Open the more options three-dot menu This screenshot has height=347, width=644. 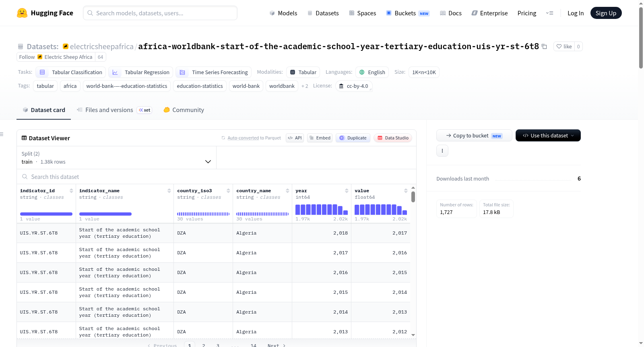(442, 151)
